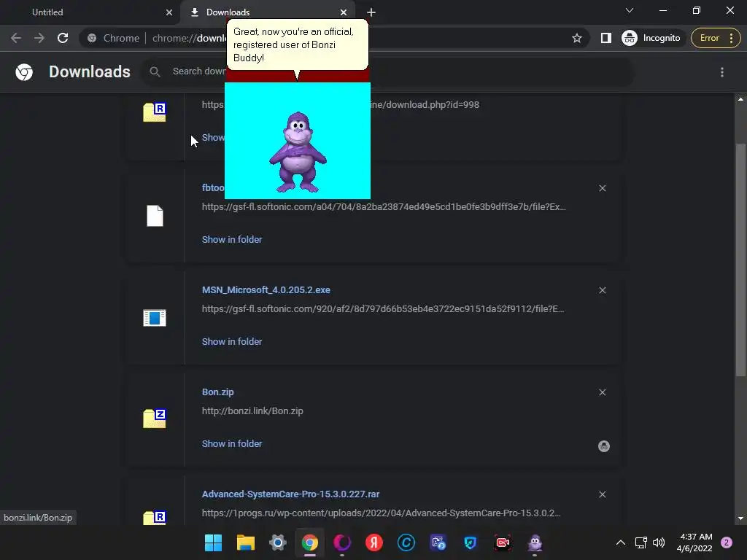
Task: Click the page vertical scrollbar thumb
Action: (740, 260)
